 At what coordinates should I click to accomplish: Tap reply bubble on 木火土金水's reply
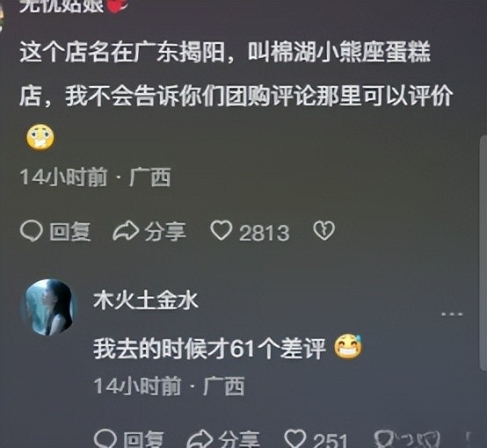pyautogui.click(x=105, y=439)
